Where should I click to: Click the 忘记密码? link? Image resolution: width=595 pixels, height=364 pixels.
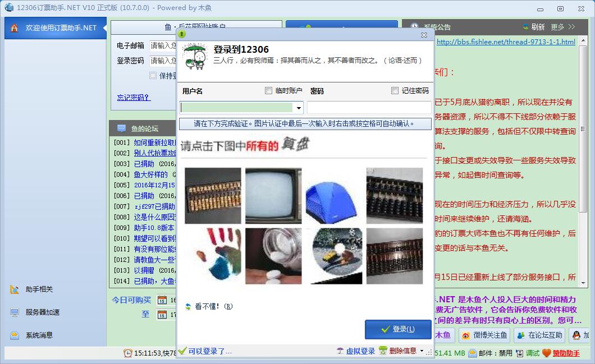134,98
